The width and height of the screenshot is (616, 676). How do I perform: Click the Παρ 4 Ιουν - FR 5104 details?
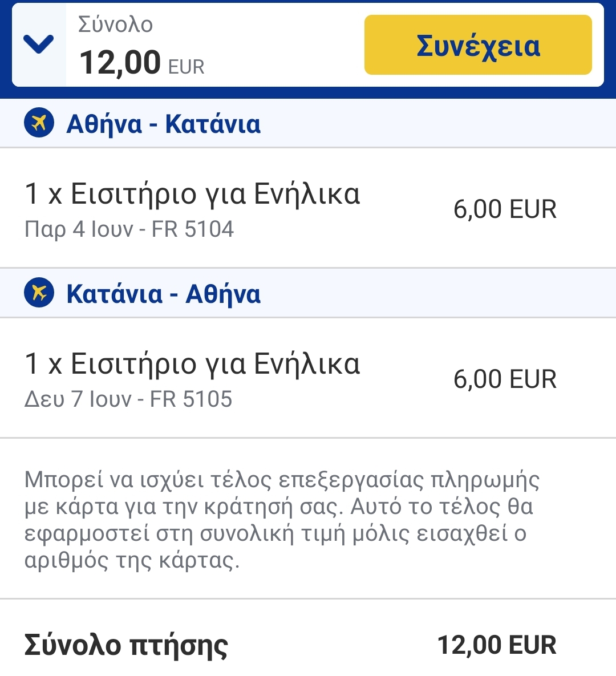click(129, 229)
